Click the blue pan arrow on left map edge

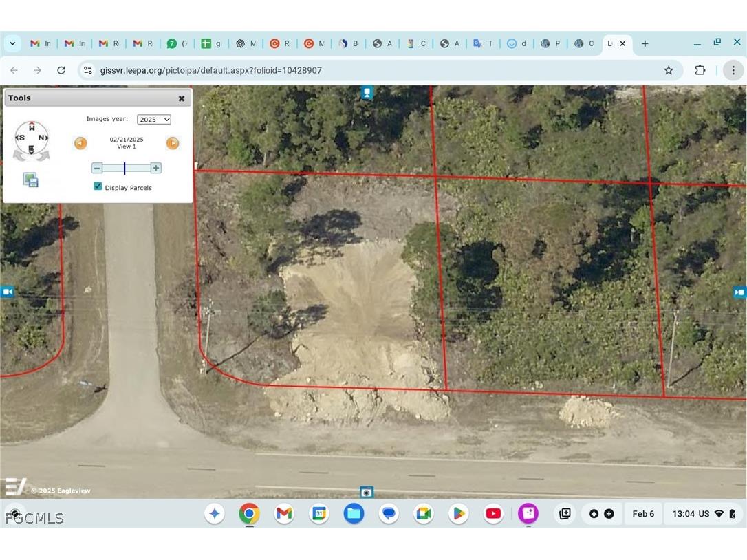tap(8, 292)
